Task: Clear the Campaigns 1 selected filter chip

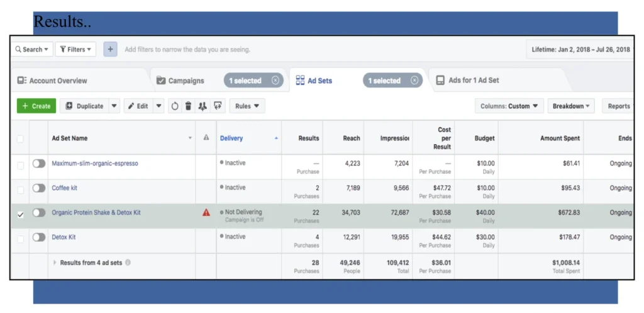Action: (x=275, y=81)
